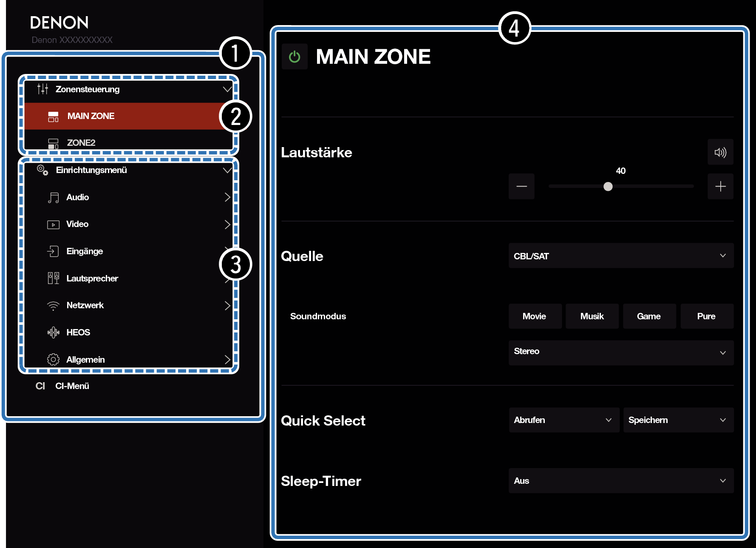This screenshot has height=548, width=756.
Task: Select the Movie sound mode
Action: tap(535, 316)
